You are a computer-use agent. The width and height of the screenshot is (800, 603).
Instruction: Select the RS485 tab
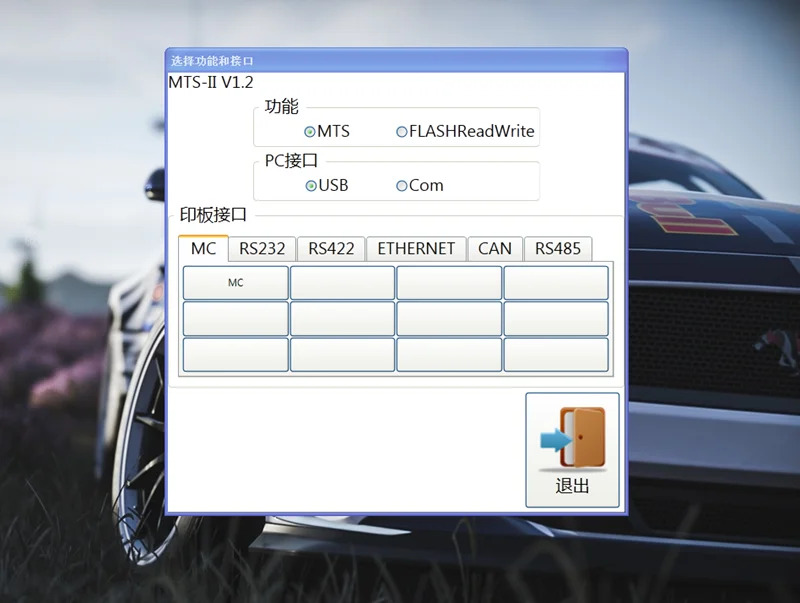[558, 249]
